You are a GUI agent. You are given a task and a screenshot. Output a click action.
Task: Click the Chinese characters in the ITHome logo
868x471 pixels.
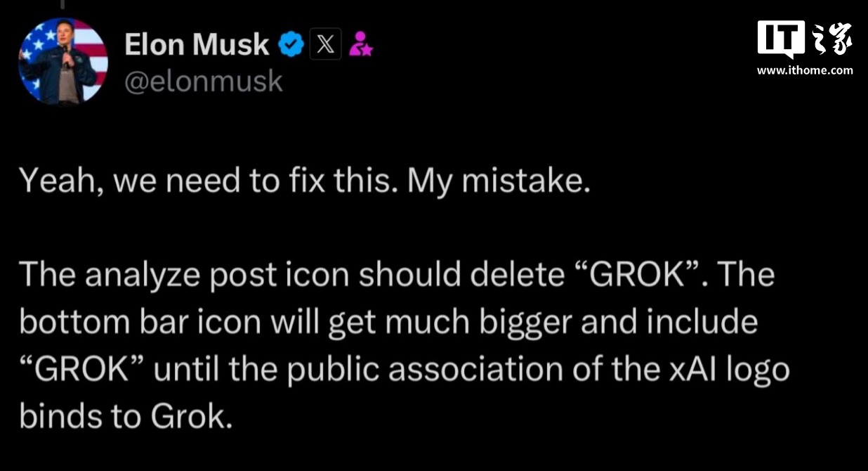point(831,39)
